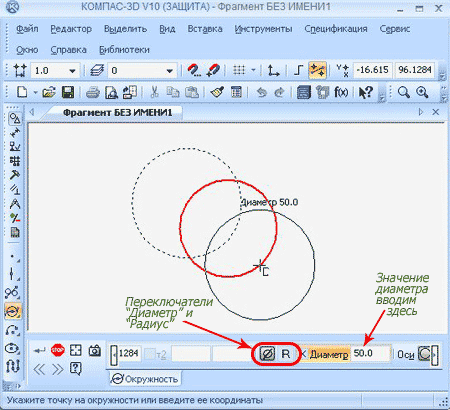Image resolution: width=450 pixels, height=410 pixels.
Task: Select the Окружность tab
Action: coord(145,379)
